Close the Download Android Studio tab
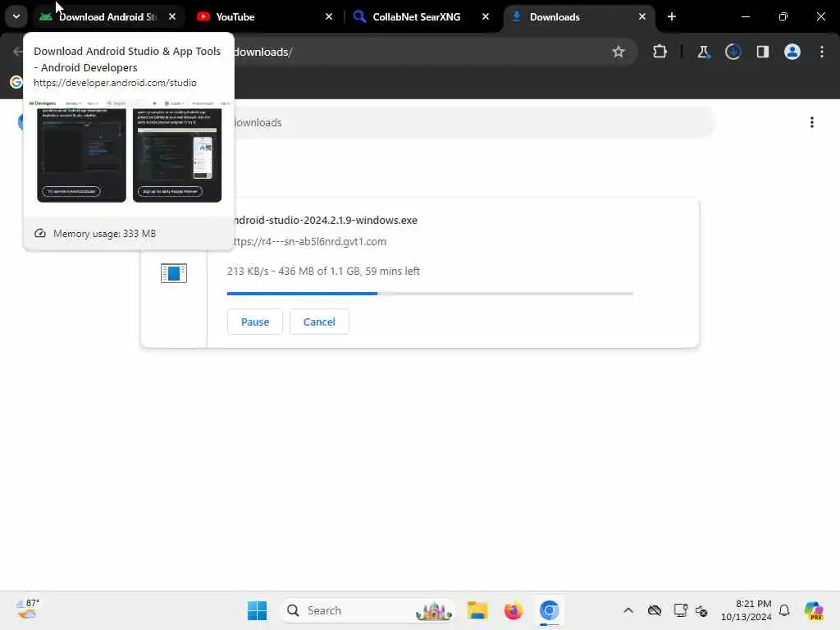The height and width of the screenshot is (630, 840). (x=172, y=17)
